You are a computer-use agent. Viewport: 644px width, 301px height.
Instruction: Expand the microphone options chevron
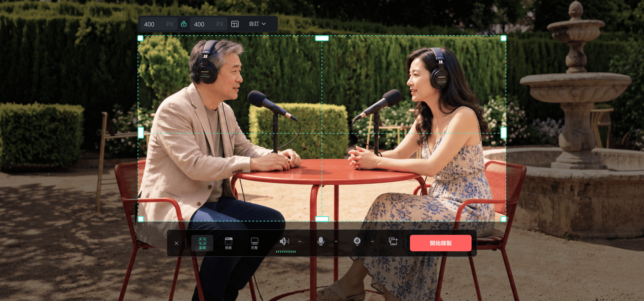tap(336, 241)
